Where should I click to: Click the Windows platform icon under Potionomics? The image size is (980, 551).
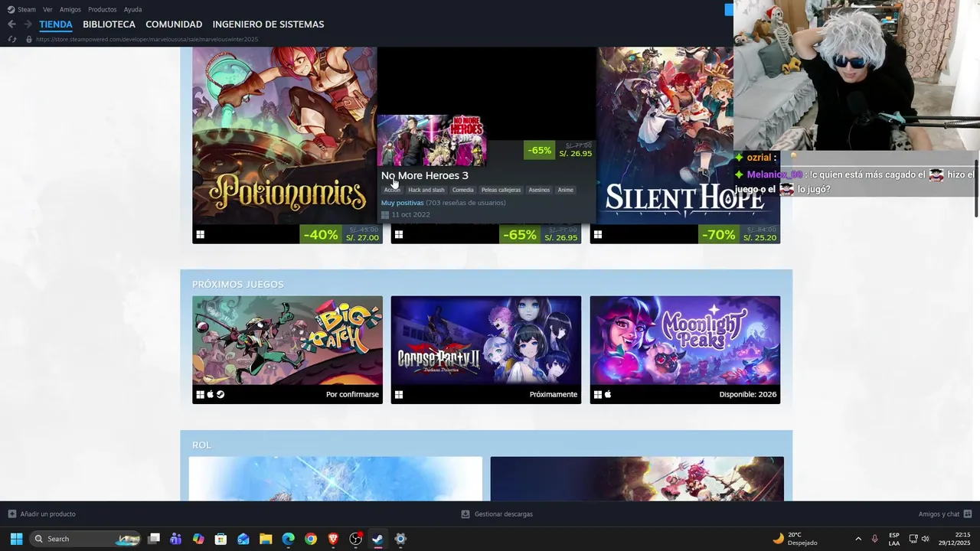[200, 235]
